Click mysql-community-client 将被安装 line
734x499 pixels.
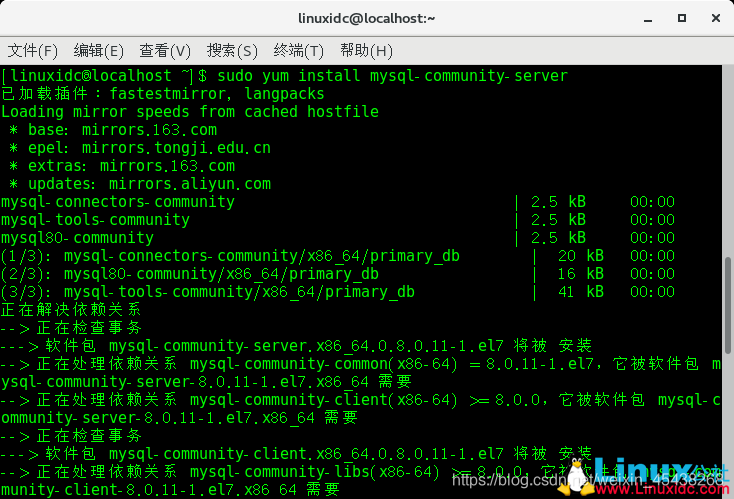click(296, 454)
